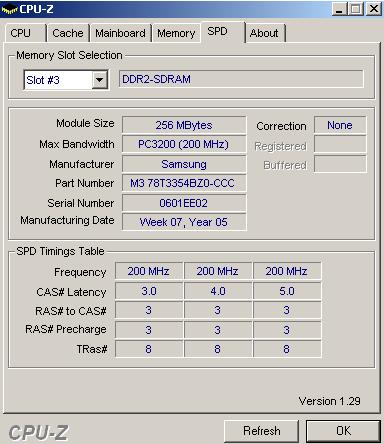The height and width of the screenshot is (444, 384).
Task: Open the Mainboard tab
Action: click(120, 33)
